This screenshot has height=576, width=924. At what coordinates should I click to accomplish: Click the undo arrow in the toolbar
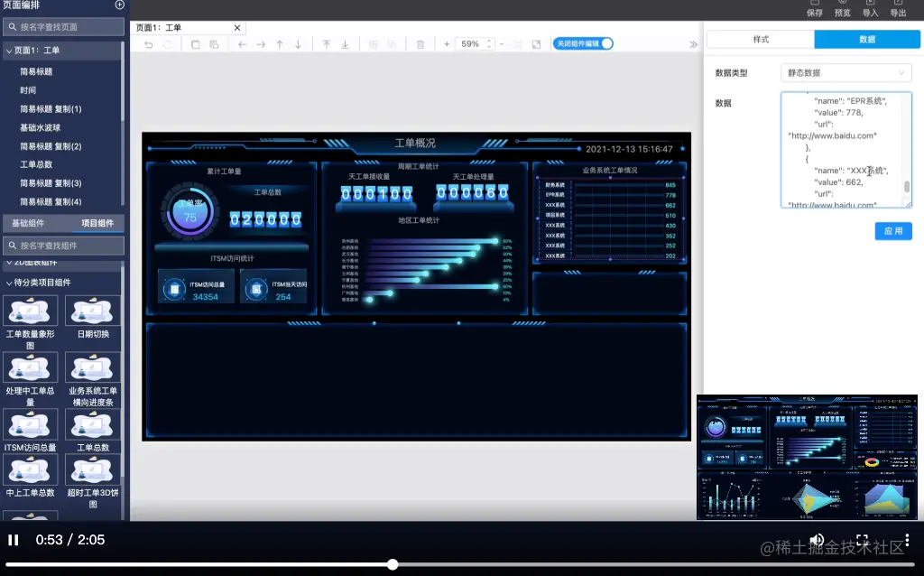[x=149, y=44]
